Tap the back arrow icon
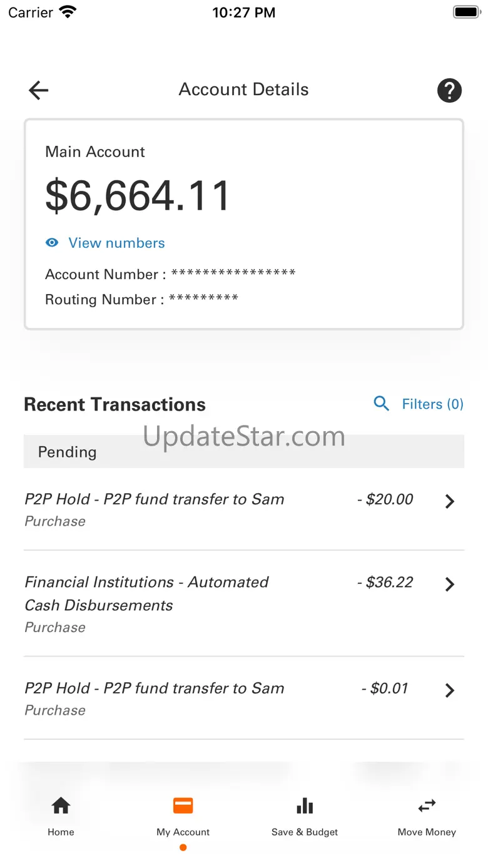This screenshot has height=868, width=488. pyautogui.click(x=39, y=90)
